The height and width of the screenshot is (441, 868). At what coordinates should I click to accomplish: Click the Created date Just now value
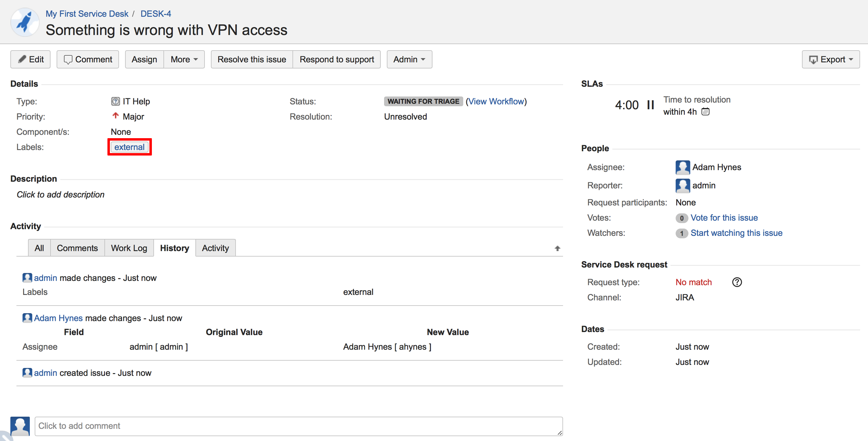tap(692, 347)
